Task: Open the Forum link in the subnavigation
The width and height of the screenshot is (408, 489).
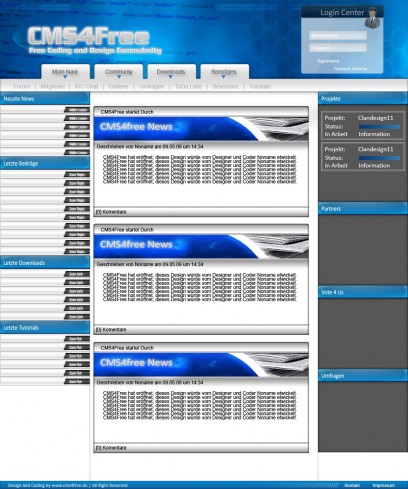Action: coord(22,86)
